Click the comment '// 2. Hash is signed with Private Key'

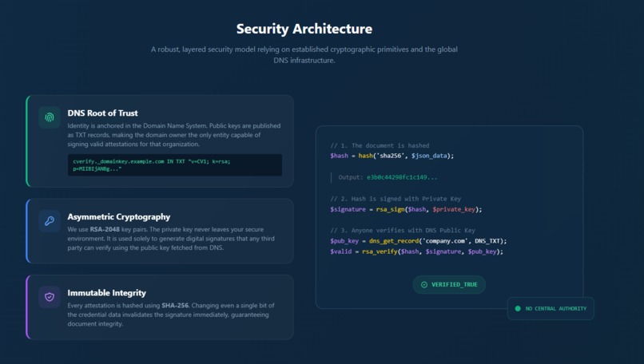pos(396,199)
